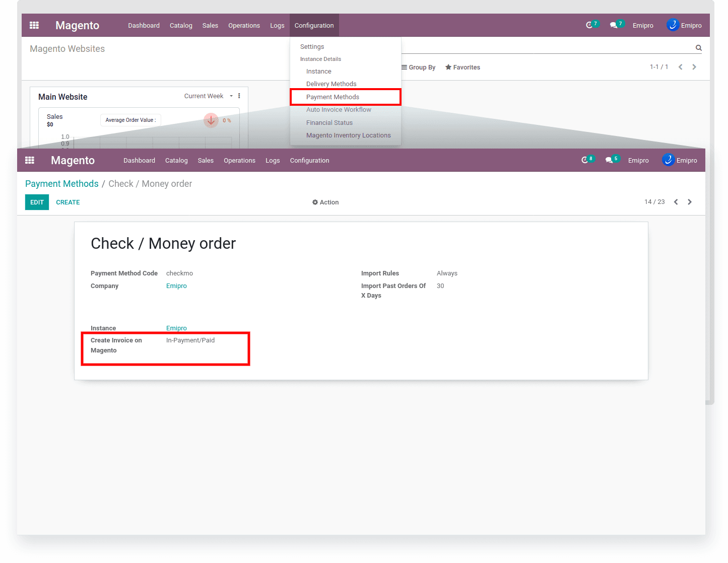Click the Emipro user avatar in lower navbar
The width and height of the screenshot is (728, 563).
point(668,160)
